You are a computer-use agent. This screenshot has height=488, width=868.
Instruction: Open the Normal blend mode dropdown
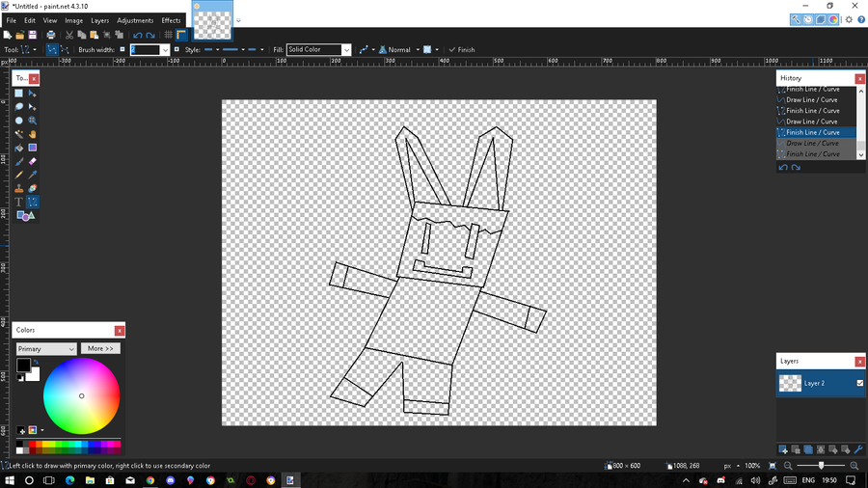399,50
